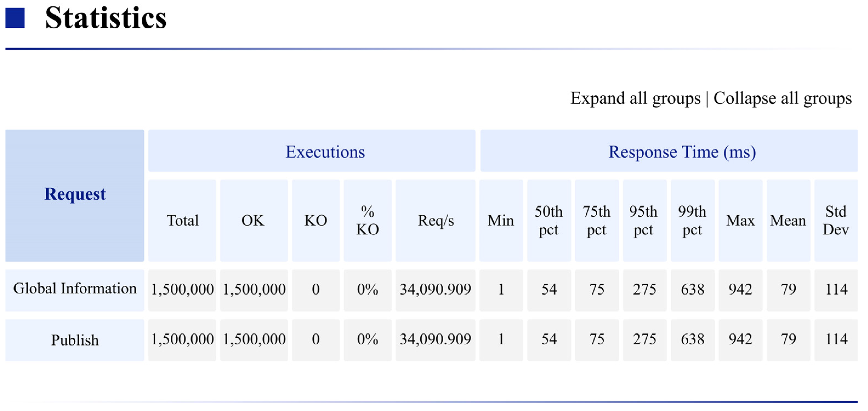Image resolution: width=868 pixels, height=411 pixels.
Task: Sort by Total executions column
Action: click(182, 221)
